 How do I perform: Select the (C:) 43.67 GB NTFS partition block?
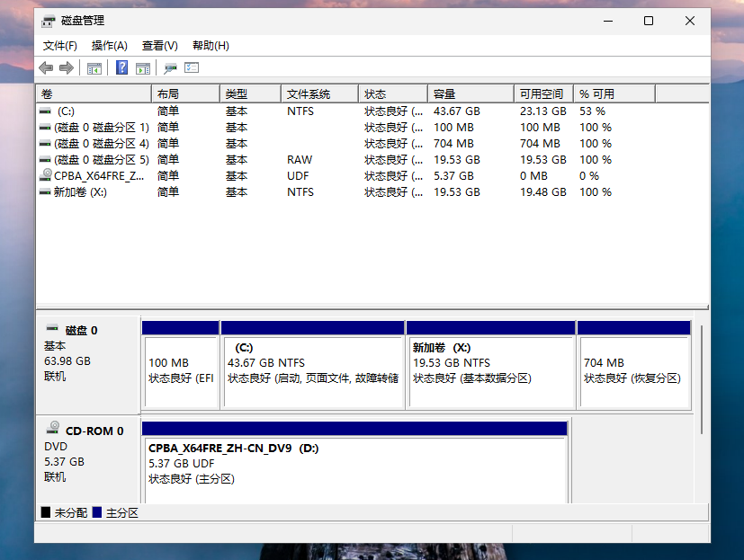(x=313, y=365)
